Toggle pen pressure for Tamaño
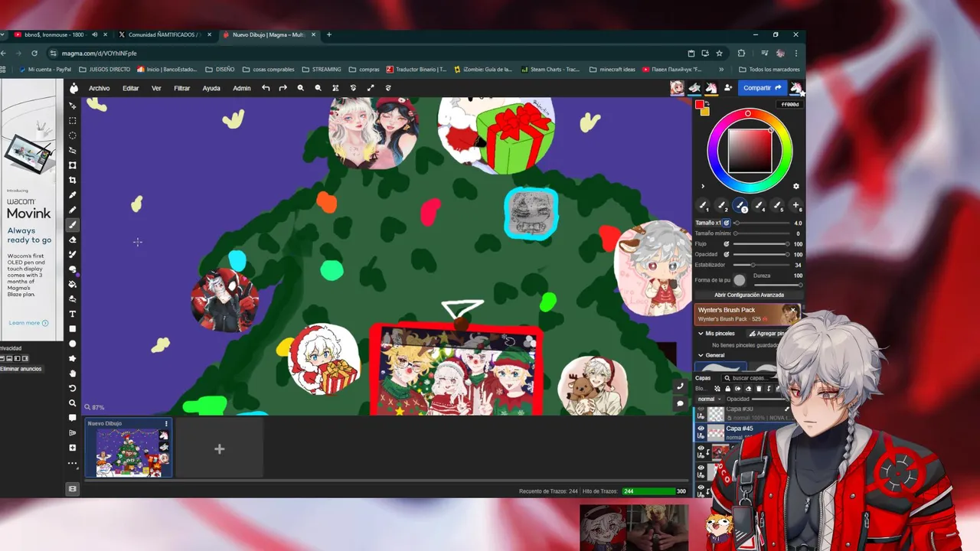 click(x=727, y=223)
